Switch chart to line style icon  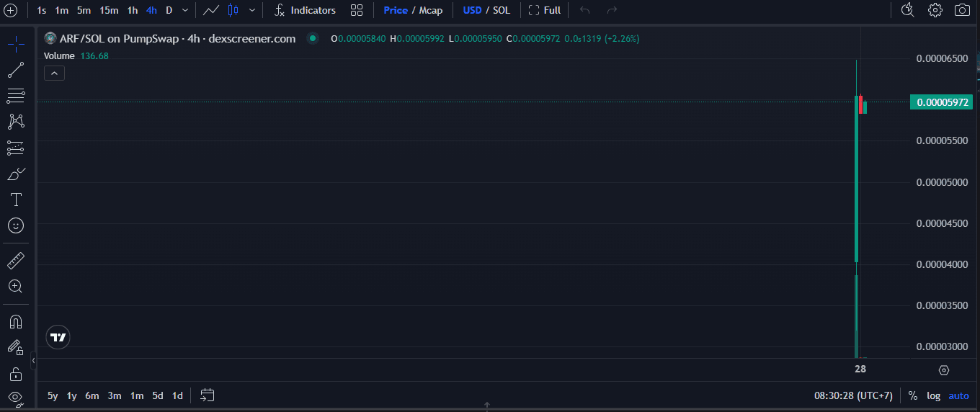(211, 10)
